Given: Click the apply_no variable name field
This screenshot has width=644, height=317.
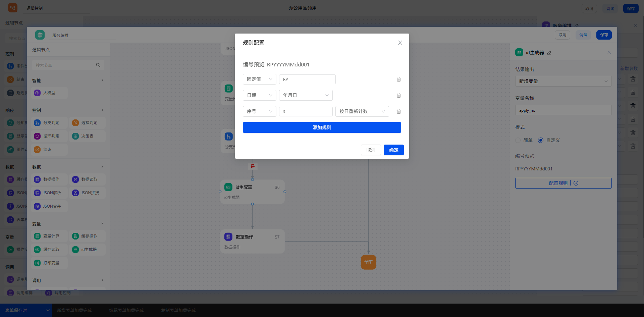Looking at the screenshot, I should pos(563,110).
